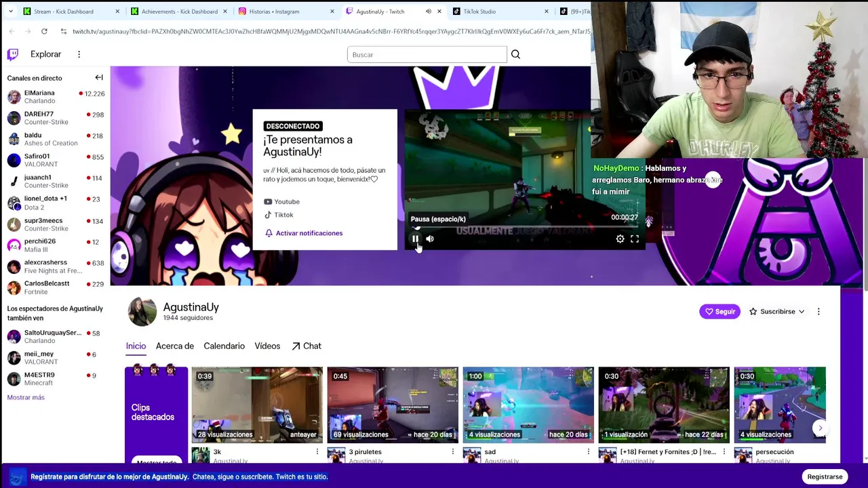Image resolution: width=868 pixels, height=488 pixels.
Task: Open the persecución clip thumbnail
Action: click(780, 405)
